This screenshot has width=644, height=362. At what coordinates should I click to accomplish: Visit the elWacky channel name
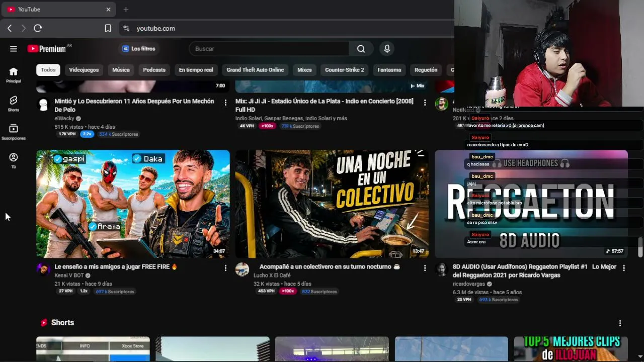click(x=64, y=118)
